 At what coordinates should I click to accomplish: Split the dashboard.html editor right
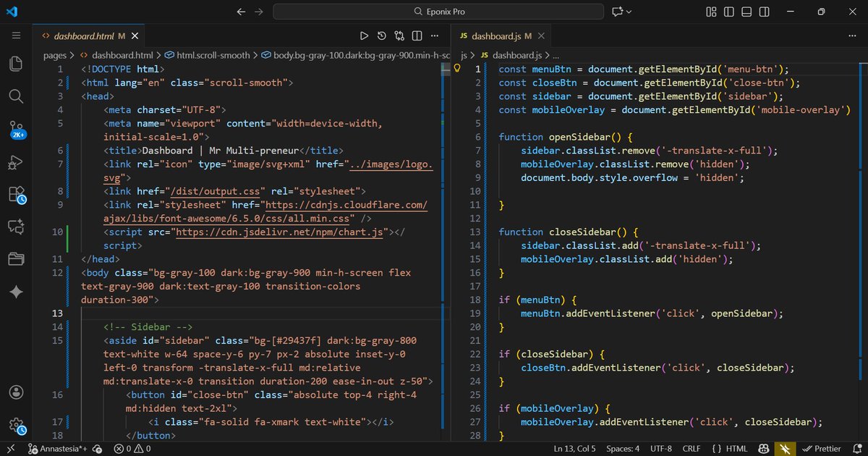417,35
